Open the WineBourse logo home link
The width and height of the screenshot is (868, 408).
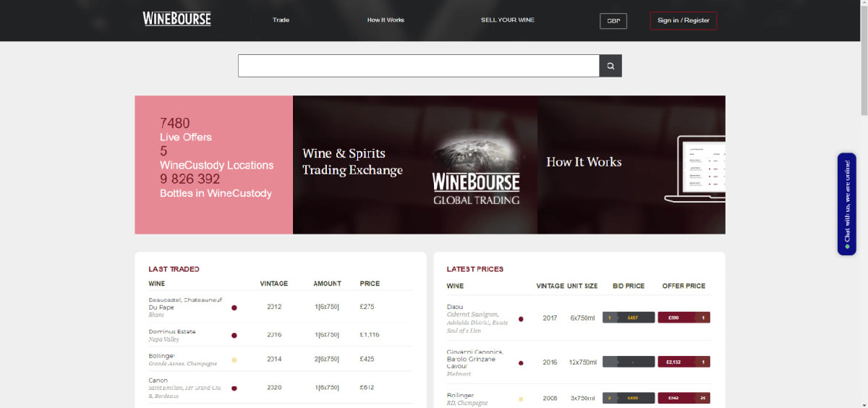[x=177, y=19]
